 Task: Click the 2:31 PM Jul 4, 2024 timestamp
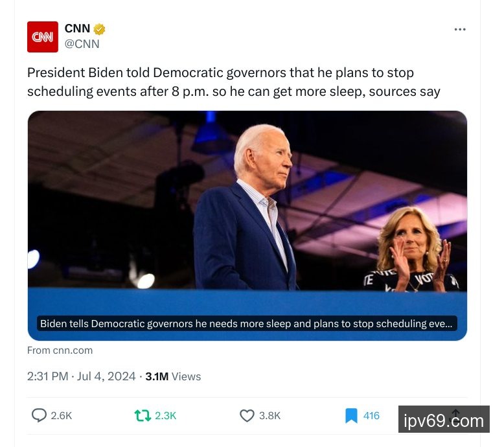point(82,376)
